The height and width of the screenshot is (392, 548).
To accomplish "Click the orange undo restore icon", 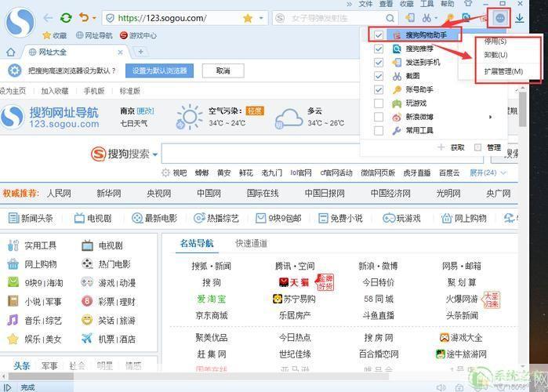I will click(84, 17).
